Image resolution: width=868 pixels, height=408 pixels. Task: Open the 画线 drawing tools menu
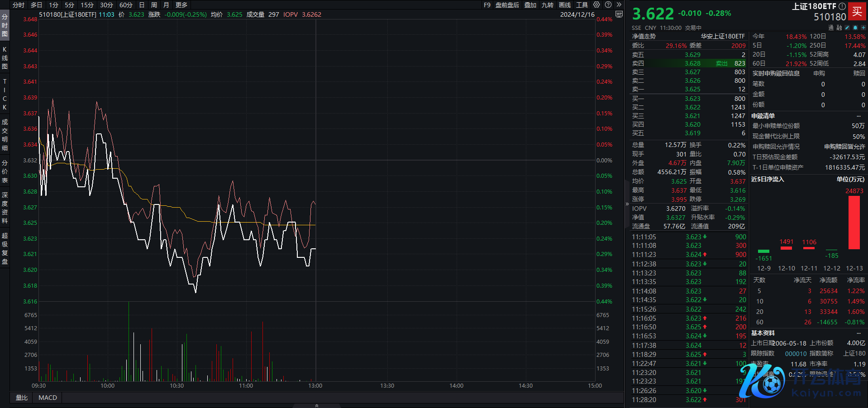(x=565, y=5)
